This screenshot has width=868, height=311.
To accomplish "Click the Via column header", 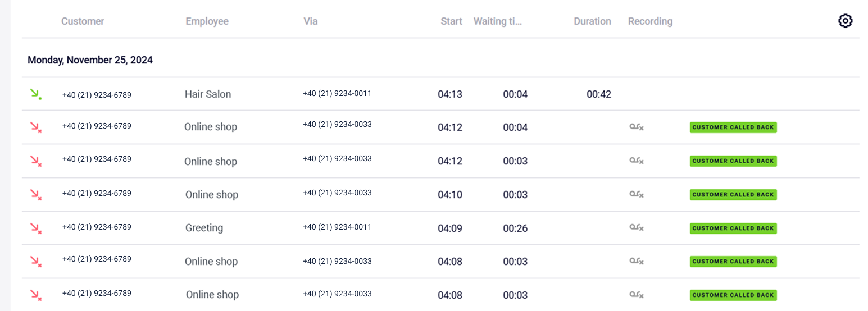I will pos(311,21).
